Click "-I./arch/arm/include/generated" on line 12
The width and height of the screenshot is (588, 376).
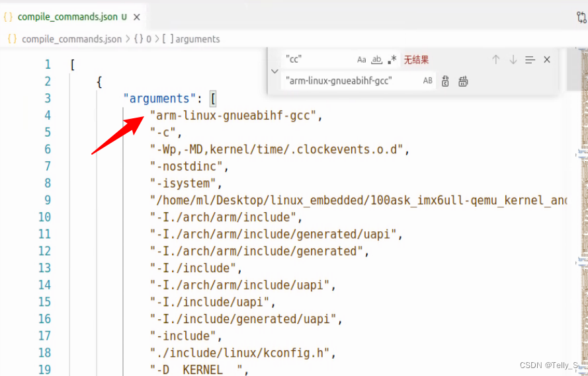point(257,251)
